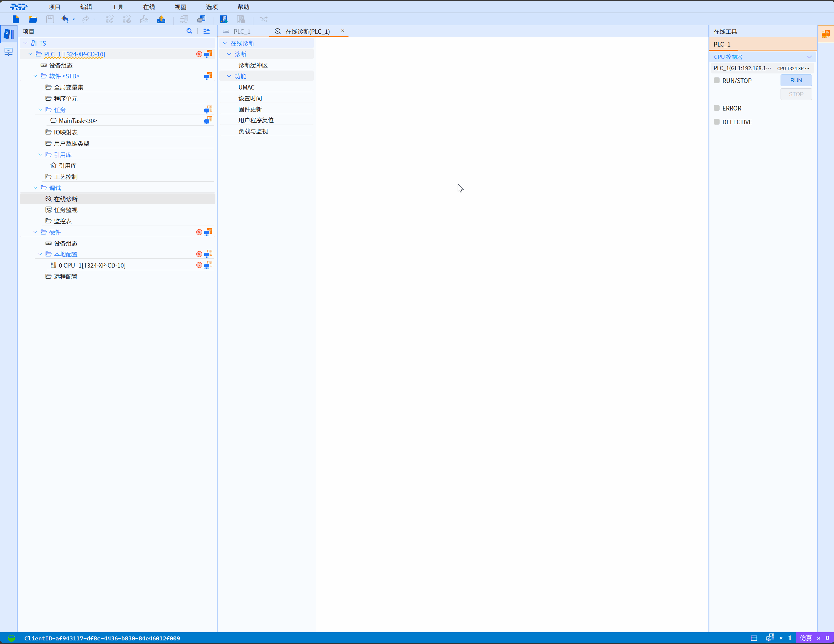Toggle the RUN/STOP indicator checkbox
The width and height of the screenshot is (834, 644).
click(x=716, y=81)
